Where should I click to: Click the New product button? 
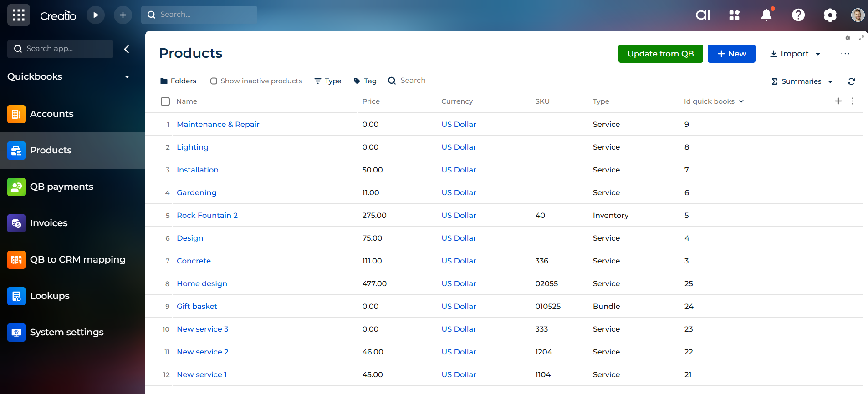731,54
